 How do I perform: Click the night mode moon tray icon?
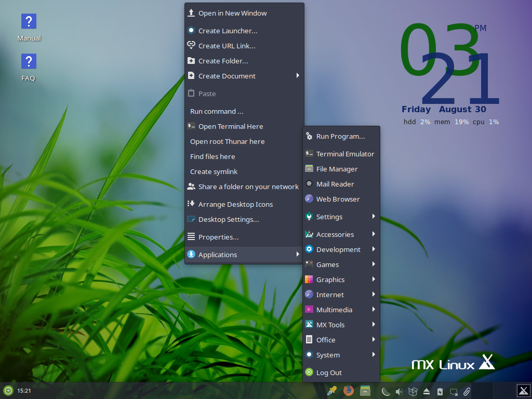[x=385, y=392]
